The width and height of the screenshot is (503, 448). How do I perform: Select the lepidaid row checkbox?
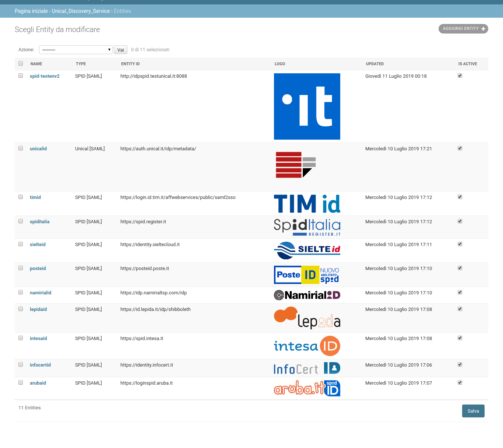point(21,309)
